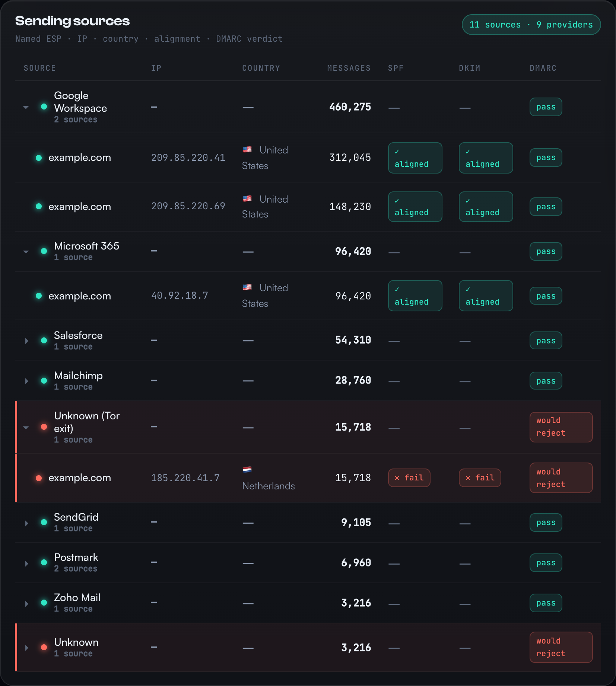616x686 pixels.
Task: Click the green status dot beside Postmark
Action: click(x=44, y=562)
